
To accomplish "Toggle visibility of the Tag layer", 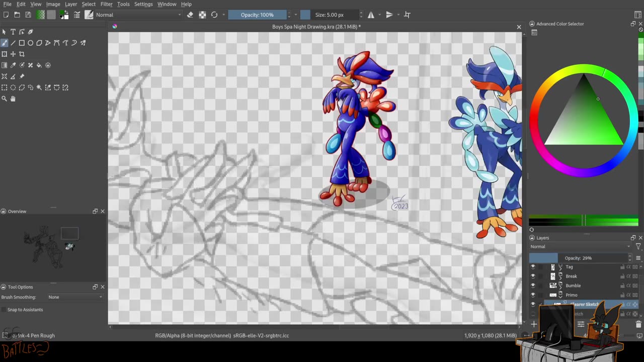I will click(533, 267).
